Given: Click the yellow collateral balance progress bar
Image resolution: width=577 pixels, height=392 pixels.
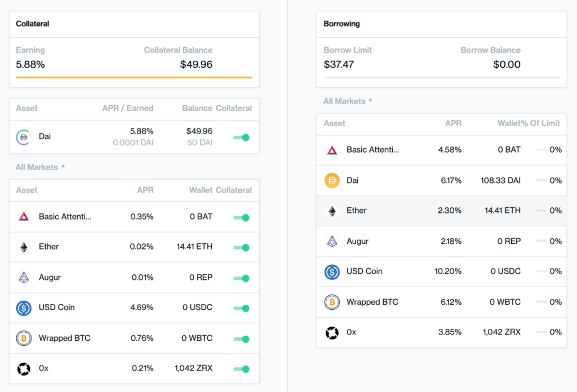Looking at the screenshot, I should point(134,77).
